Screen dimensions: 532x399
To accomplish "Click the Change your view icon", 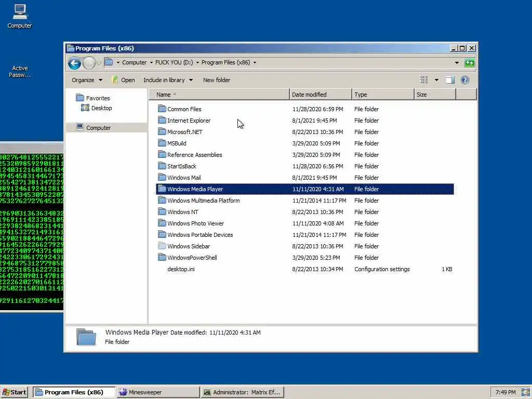I will 424,80.
